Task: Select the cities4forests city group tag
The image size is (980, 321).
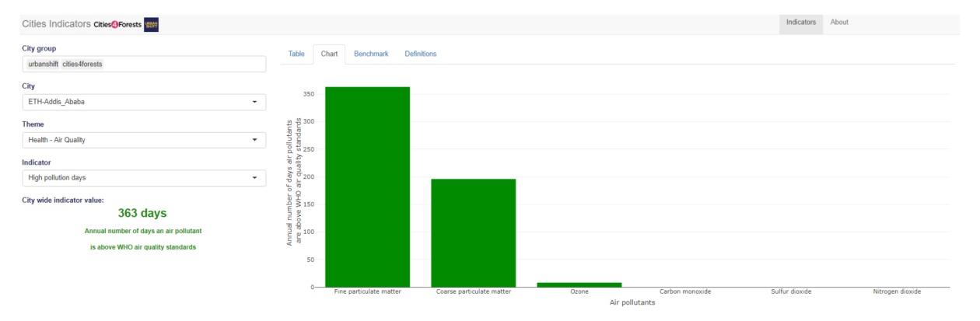Action: pos(82,64)
